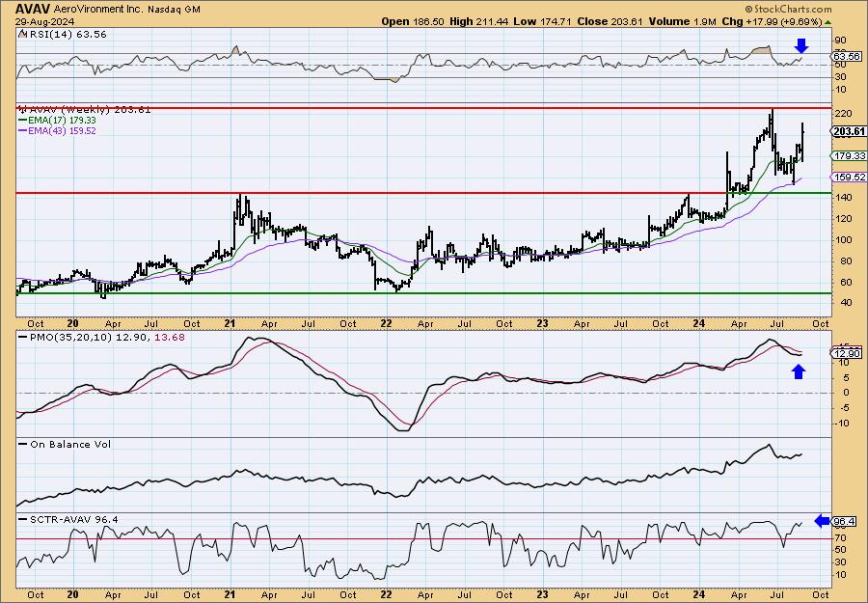Click the High 211.44 value
Screen dimensions: 868x603
tap(478, 21)
